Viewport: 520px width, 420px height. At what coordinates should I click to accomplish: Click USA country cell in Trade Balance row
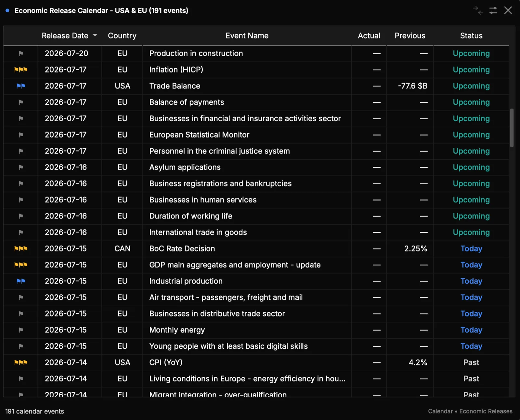click(x=122, y=86)
